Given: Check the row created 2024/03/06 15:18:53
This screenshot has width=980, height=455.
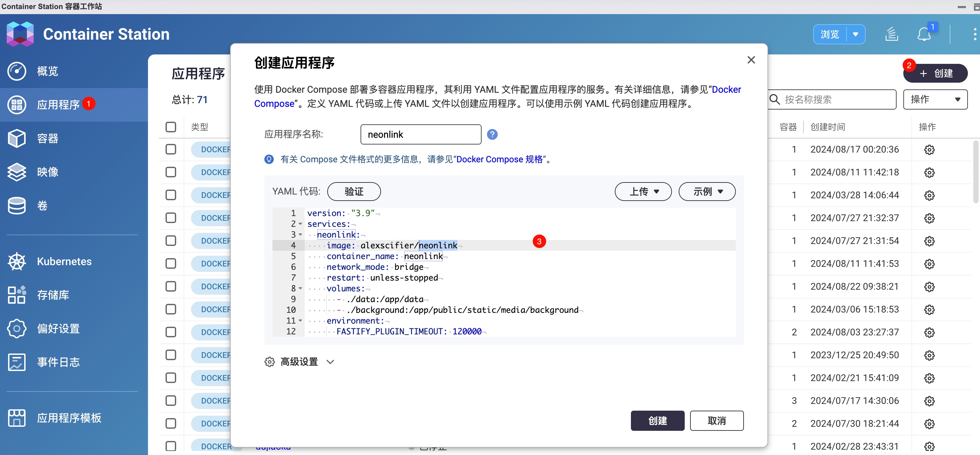Looking at the screenshot, I should (171, 309).
